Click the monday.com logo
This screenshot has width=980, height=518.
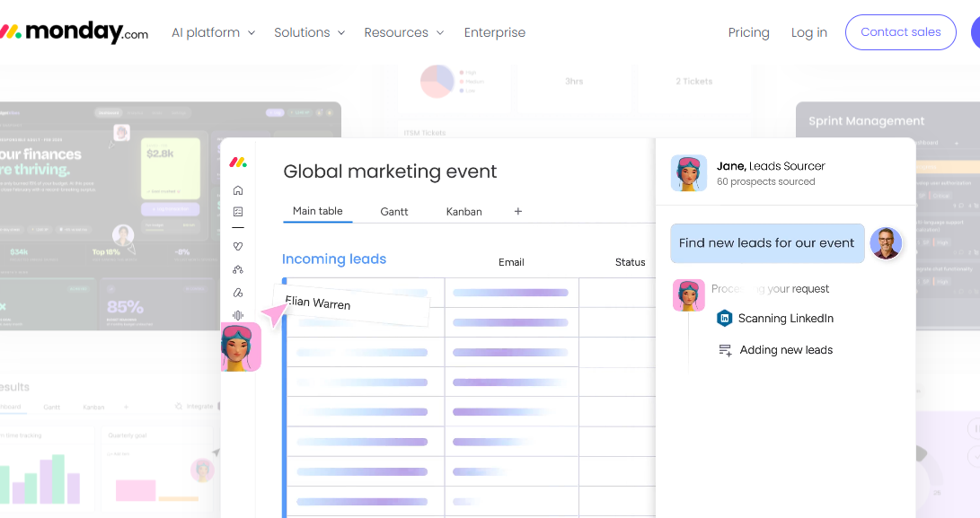click(74, 31)
